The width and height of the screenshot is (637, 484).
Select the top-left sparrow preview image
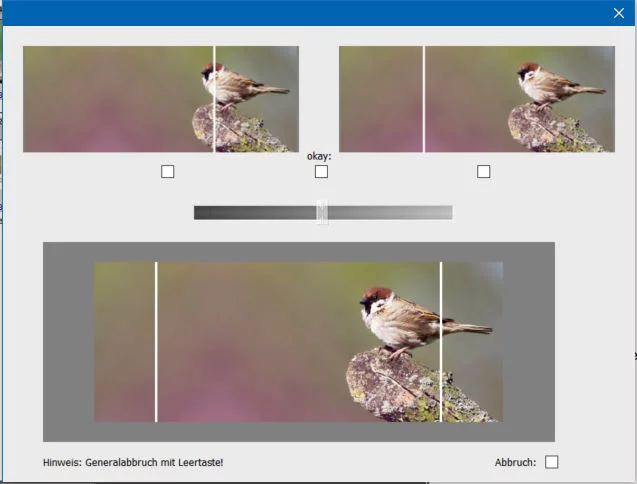(x=161, y=99)
